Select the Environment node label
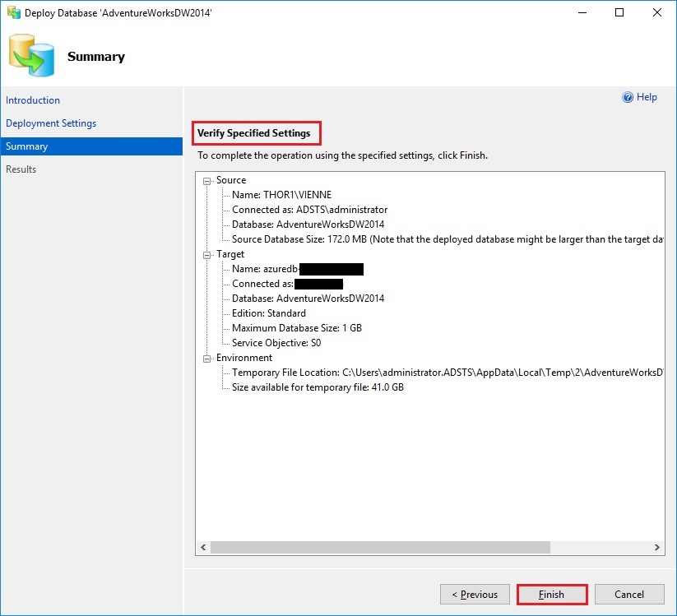Viewport: 677px width, 616px height. [244, 358]
